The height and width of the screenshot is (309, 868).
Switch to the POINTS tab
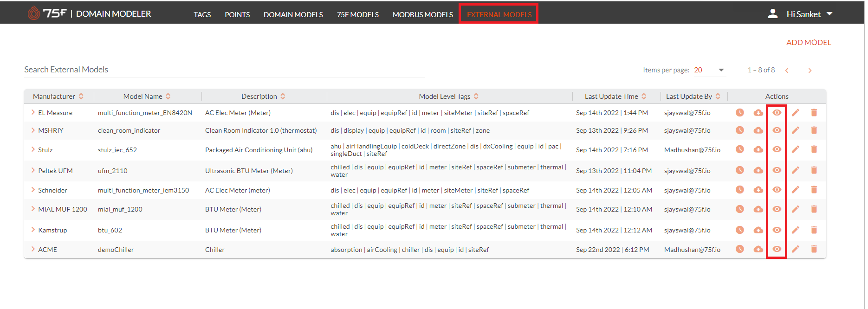coord(237,15)
